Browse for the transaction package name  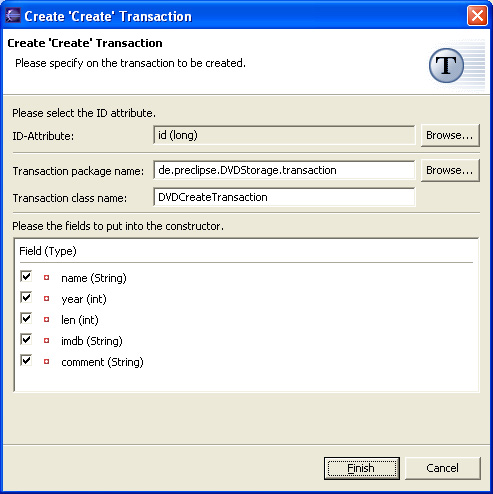click(x=450, y=170)
